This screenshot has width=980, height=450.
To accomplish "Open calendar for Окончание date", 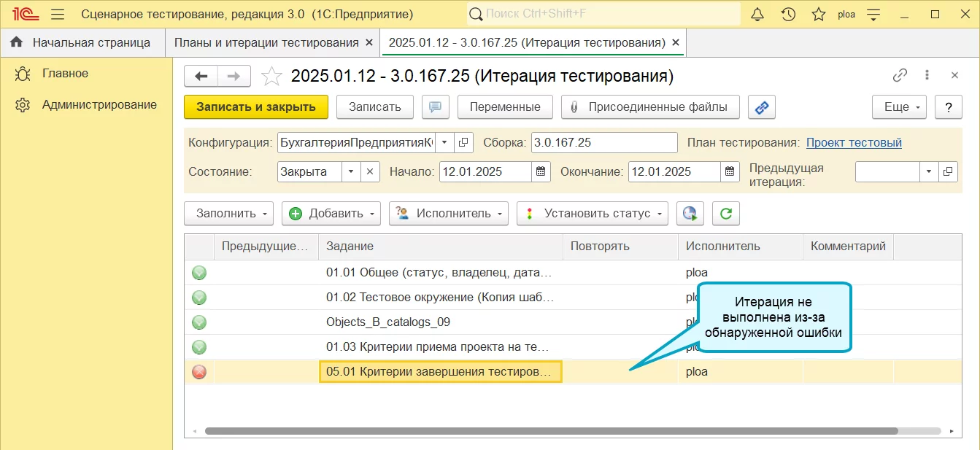I will [x=730, y=172].
